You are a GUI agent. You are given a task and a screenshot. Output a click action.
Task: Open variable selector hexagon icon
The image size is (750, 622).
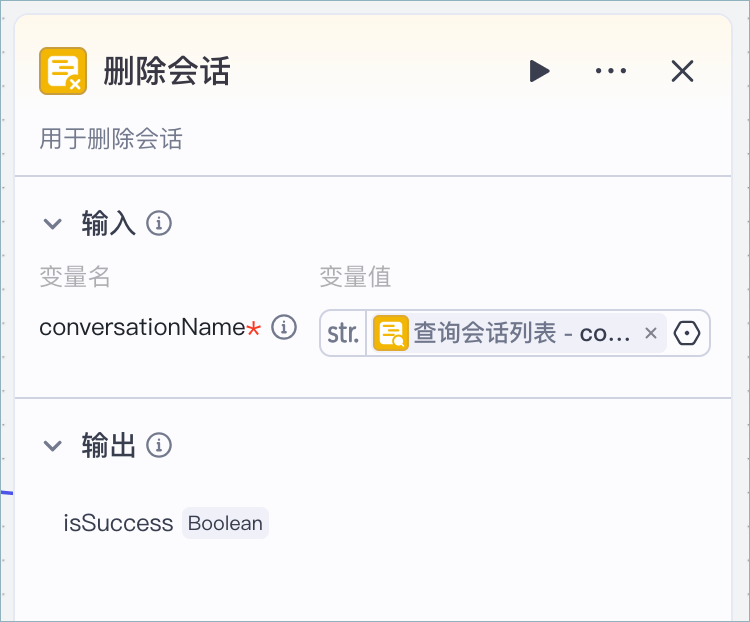coord(687,333)
